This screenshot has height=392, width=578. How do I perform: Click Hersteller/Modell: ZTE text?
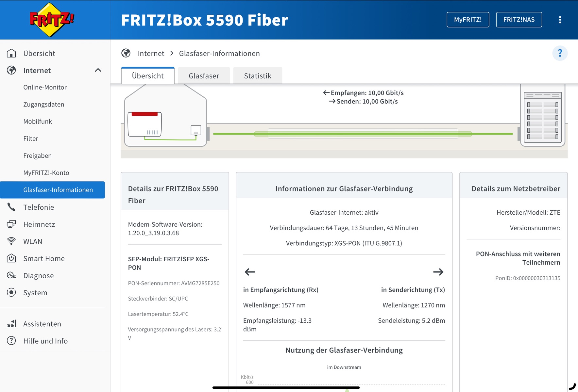(x=528, y=212)
